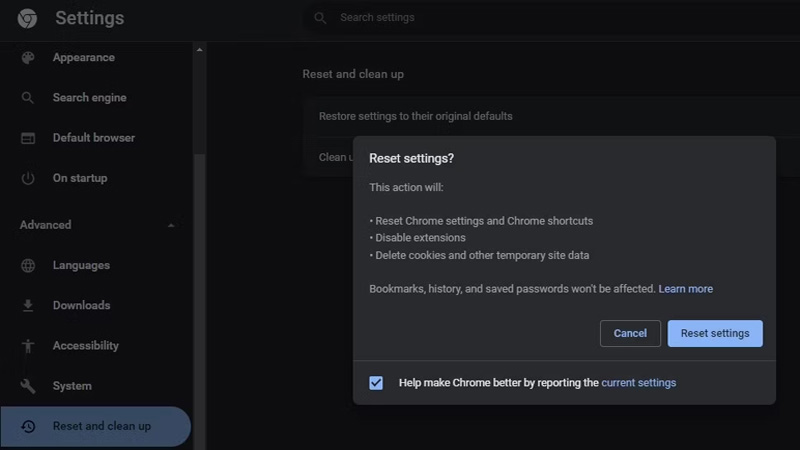Open Appearance settings page
This screenshot has height=450, width=800.
coord(84,58)
